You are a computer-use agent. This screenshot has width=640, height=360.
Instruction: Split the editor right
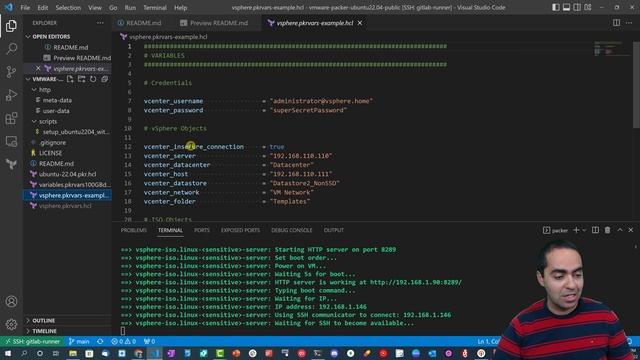(616, 23)
